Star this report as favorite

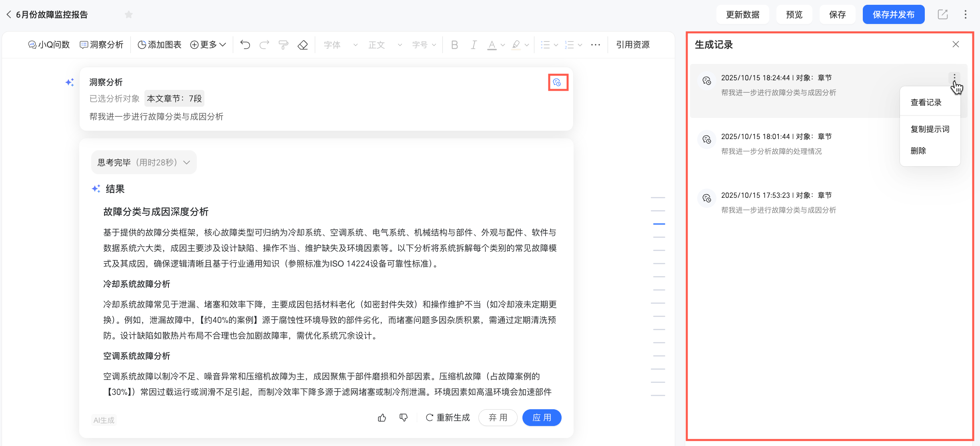(x=128, y=15)
